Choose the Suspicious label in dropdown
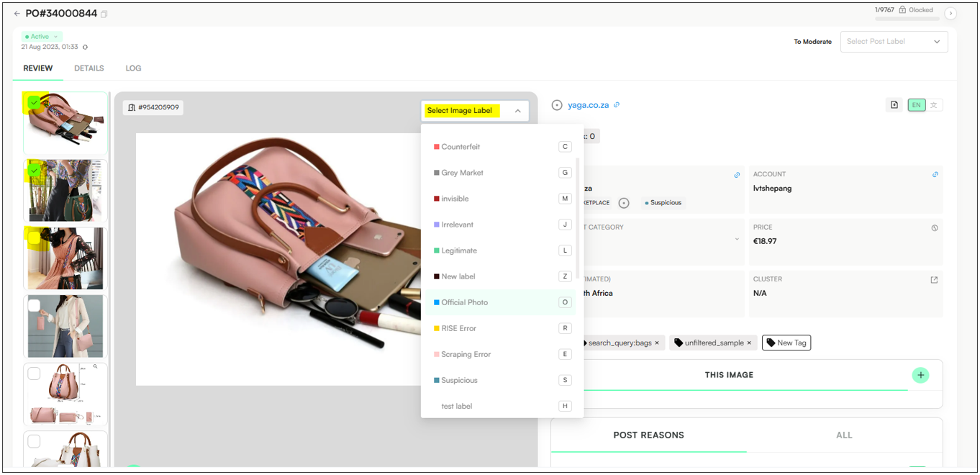This screenshot has height=475, width=980. (x=502, y=380)
